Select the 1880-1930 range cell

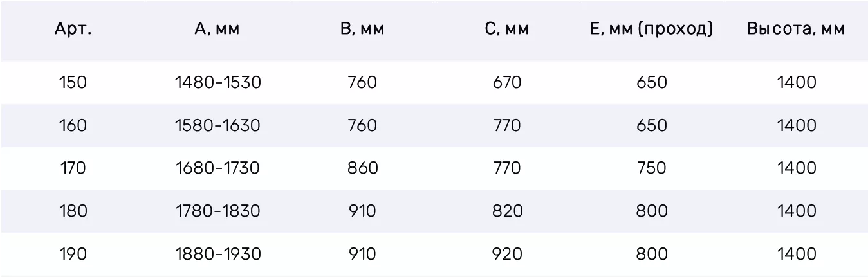[x=217, y=254]
